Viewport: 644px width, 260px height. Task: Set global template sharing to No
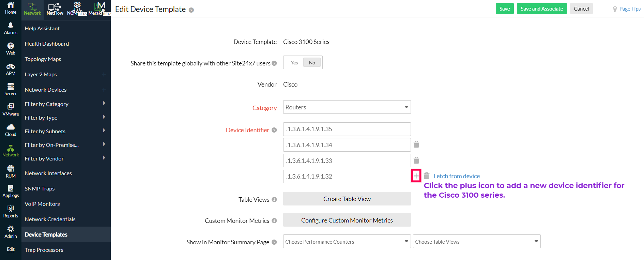coord(312,63)
